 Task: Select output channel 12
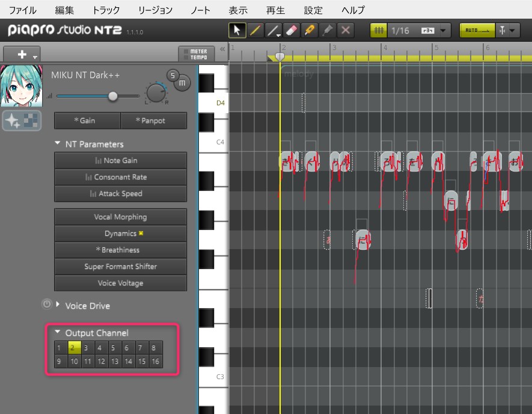pos(102,362)
